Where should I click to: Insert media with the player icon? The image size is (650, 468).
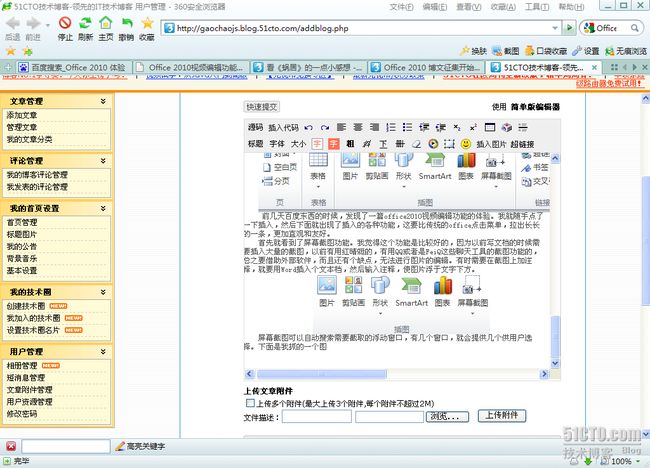click(x=433, y=144)
